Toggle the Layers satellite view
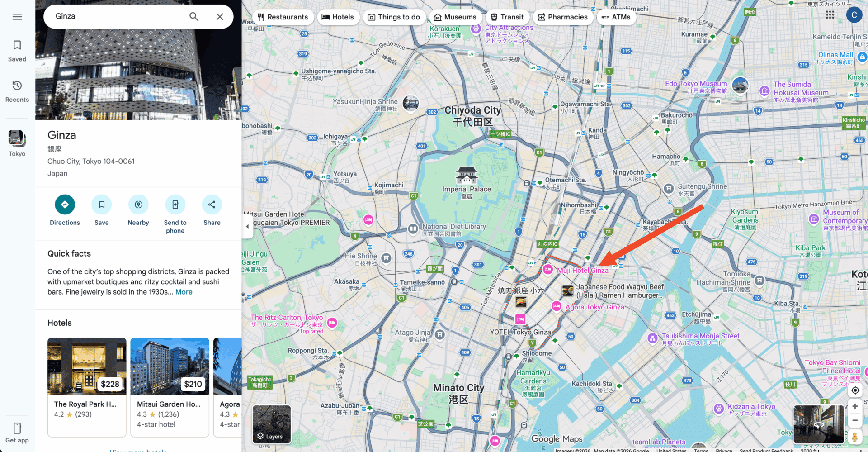This screenshot has width=868, height=452. click(x=272, y=424)
